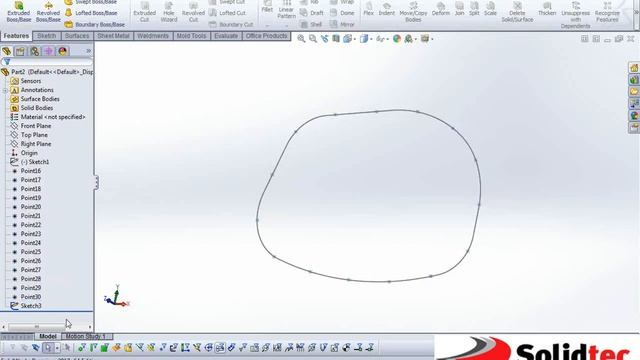Open the Office Products tab
640x360 pixels.
266,36
